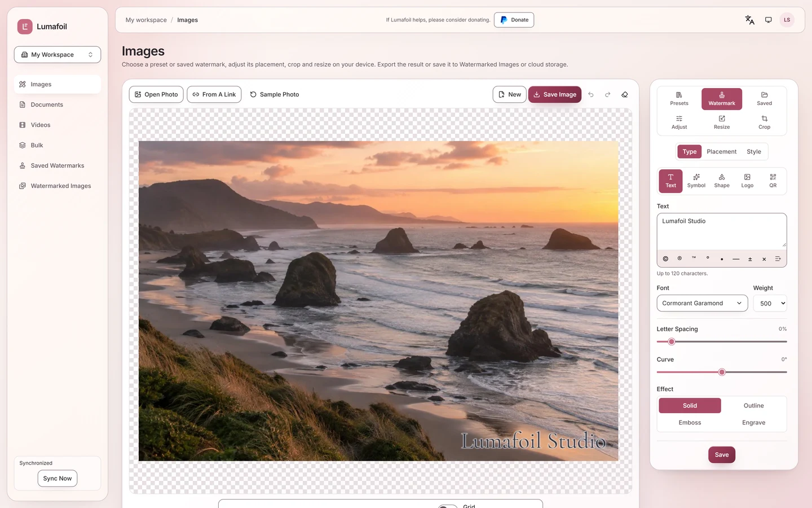Expand the My Workspace switcher
Screen dimensions: 812x508
(58, 55)
